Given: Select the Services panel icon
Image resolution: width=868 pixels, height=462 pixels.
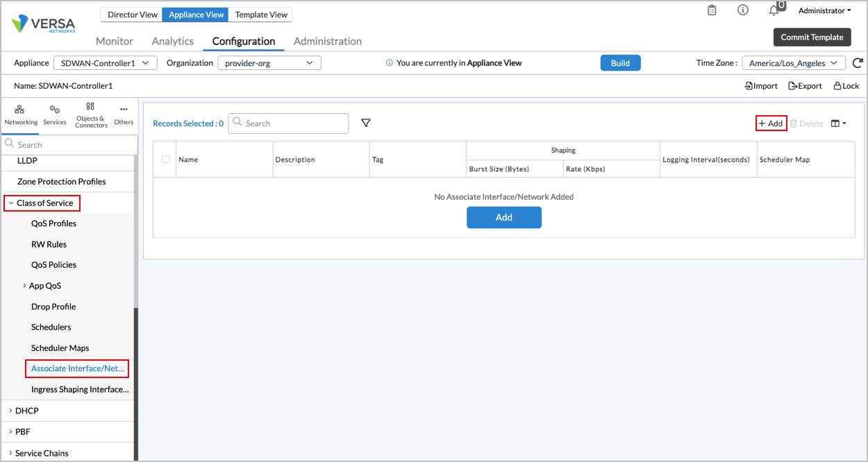Looking at the screenshot, I should click(x=54, y=113).
